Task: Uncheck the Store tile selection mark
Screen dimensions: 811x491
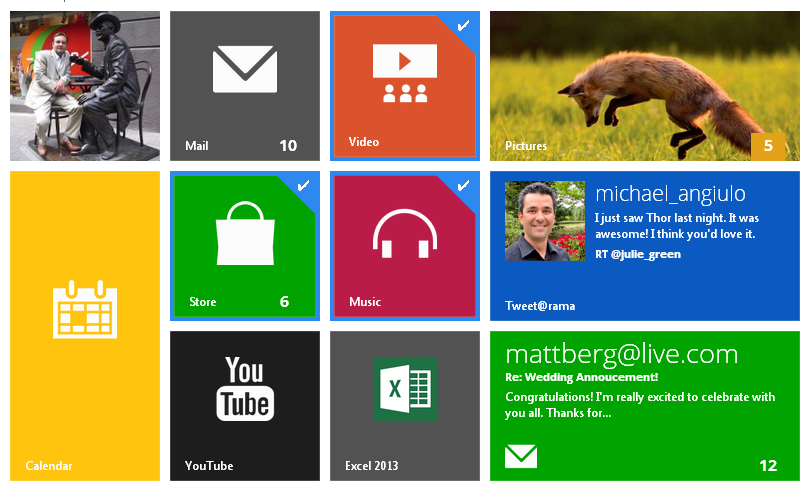Action: coord(304,185)
